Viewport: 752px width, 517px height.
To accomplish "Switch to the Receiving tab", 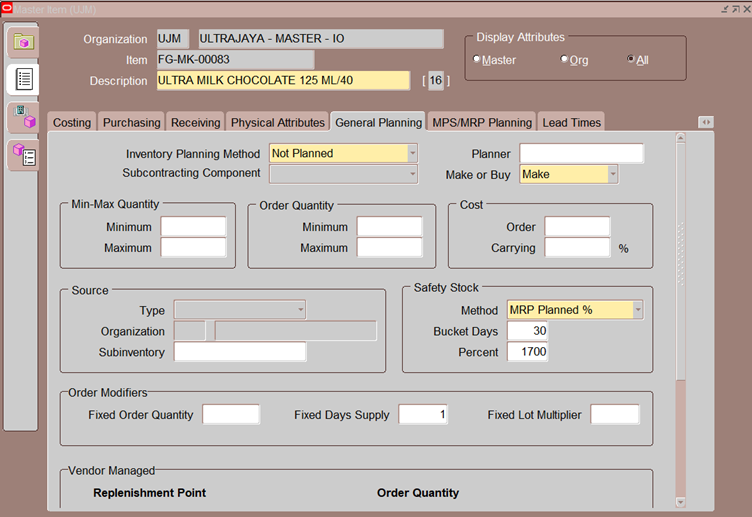I will click(x=195, y=122).
